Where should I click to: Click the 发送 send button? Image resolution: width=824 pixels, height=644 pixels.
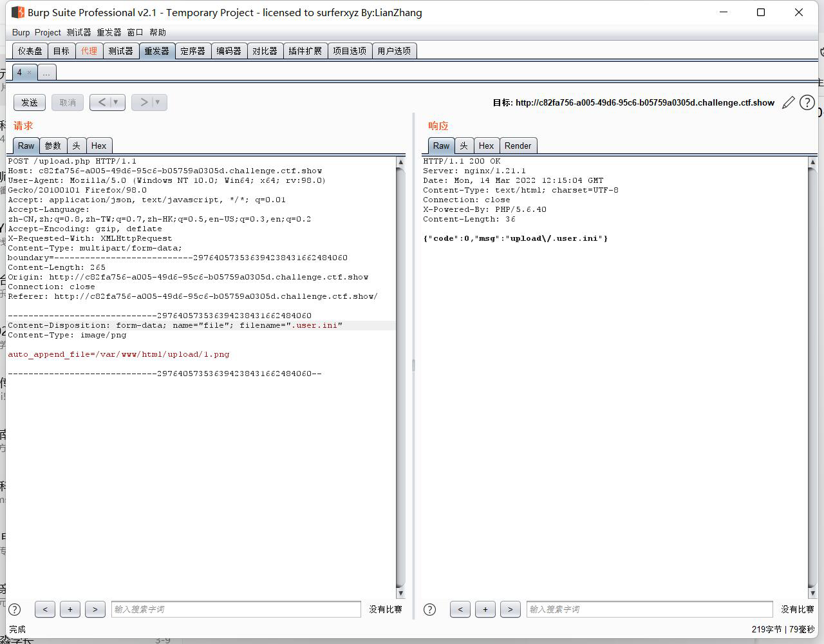click(30, 102)
